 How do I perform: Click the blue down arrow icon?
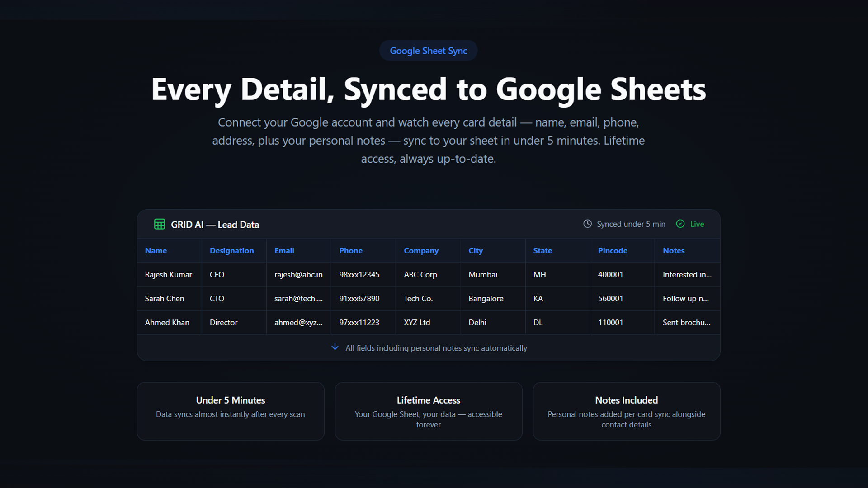335,347
